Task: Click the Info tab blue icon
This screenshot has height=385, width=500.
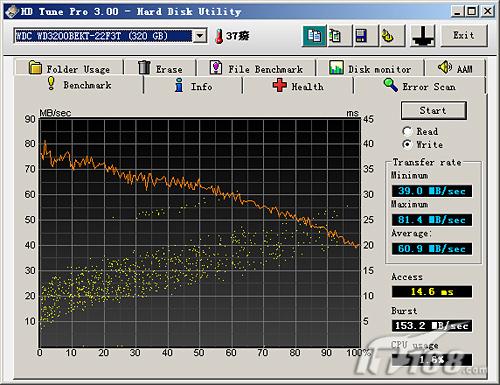Action: click(179, 85)
